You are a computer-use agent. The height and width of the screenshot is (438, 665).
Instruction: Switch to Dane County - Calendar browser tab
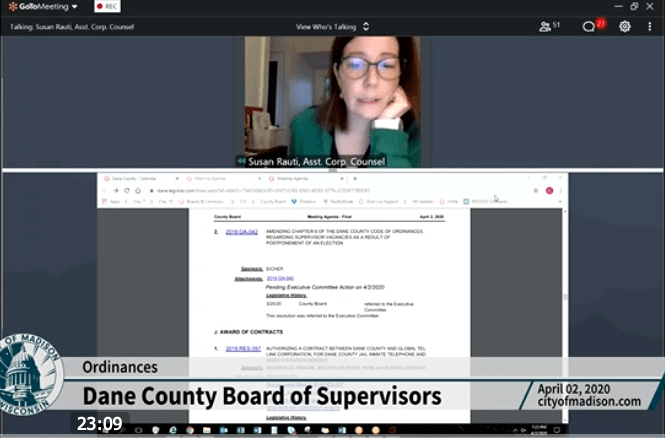click(x=140, y=179)
